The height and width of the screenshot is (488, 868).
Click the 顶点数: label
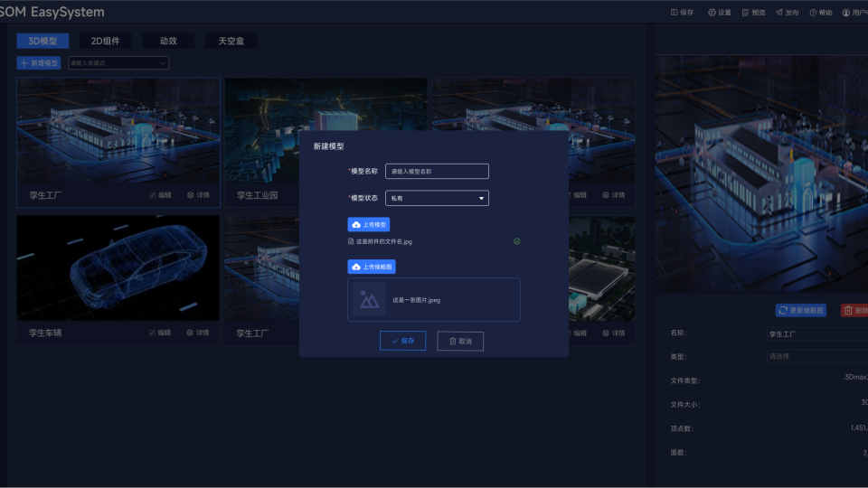pyautogui.click(x=682, y=428)
